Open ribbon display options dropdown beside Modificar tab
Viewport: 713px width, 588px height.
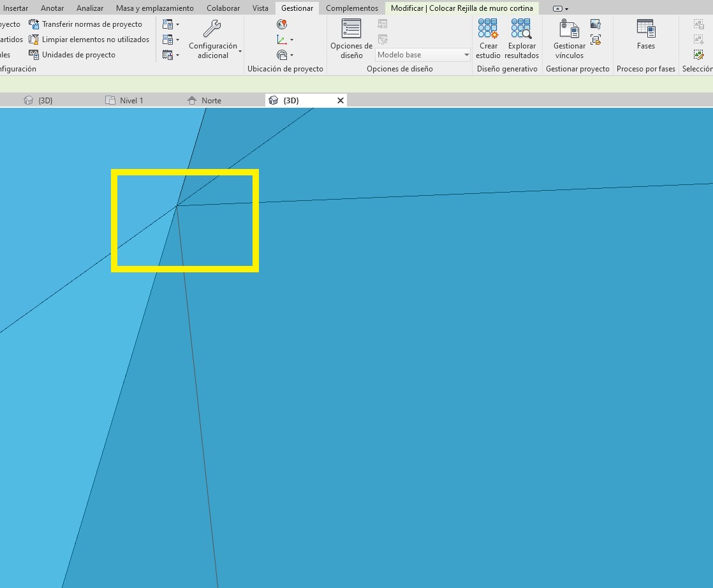561,9
